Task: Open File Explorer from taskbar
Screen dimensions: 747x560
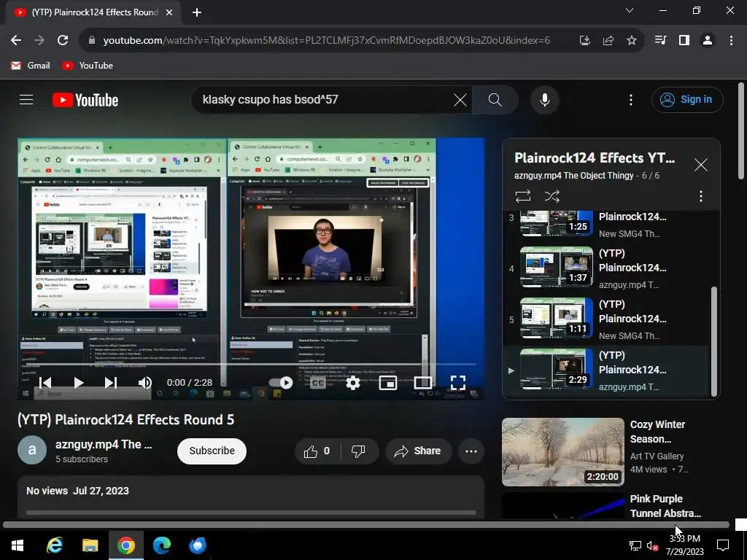Action: (x=90, y=545)
